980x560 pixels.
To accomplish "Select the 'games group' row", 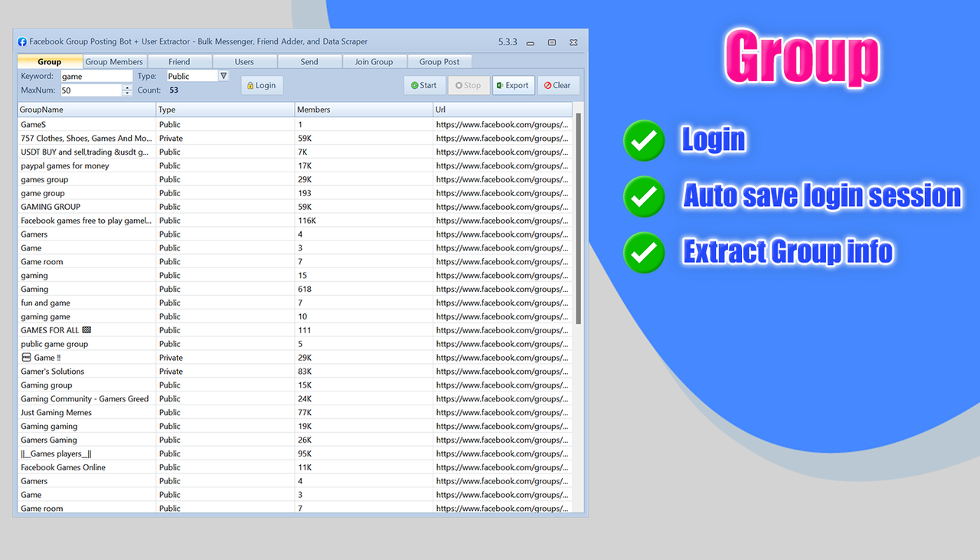I will pos(295,179).
